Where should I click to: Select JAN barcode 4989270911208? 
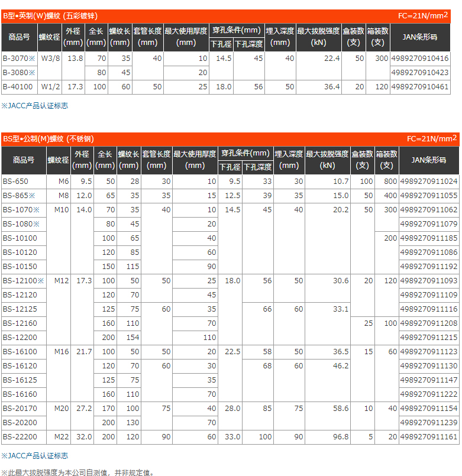429,323
